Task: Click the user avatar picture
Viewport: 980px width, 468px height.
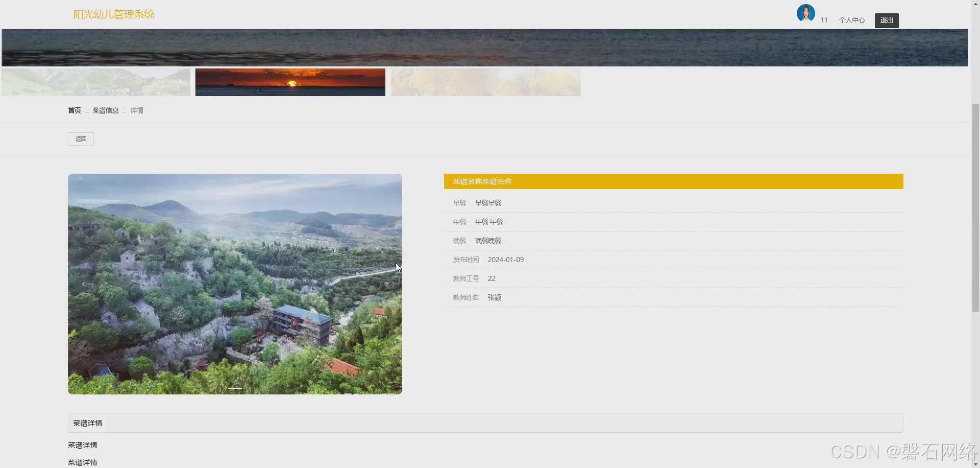Action: point(805,13)
